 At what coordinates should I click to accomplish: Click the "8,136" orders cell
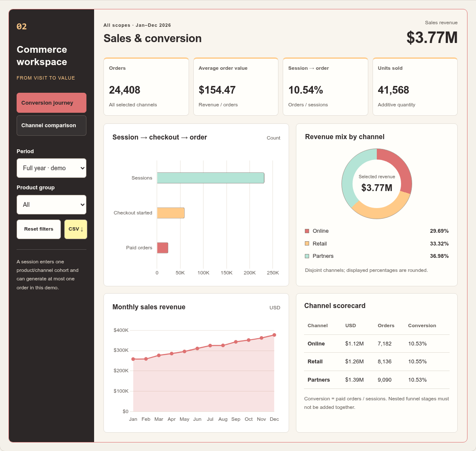(x=384, y=362)
